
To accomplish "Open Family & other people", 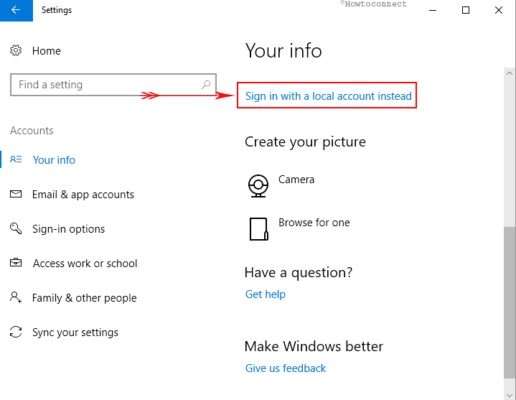I will click(84, 298).
